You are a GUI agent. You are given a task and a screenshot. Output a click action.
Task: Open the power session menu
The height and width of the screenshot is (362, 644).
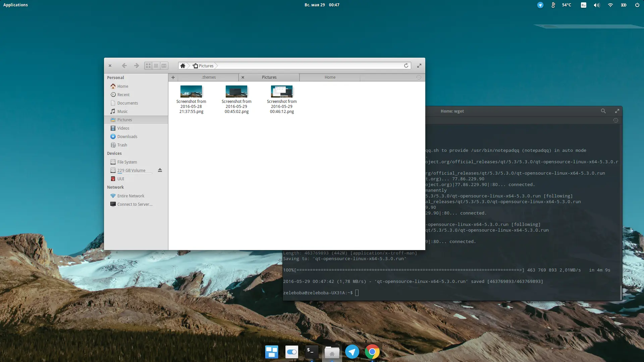coord(637,5)
